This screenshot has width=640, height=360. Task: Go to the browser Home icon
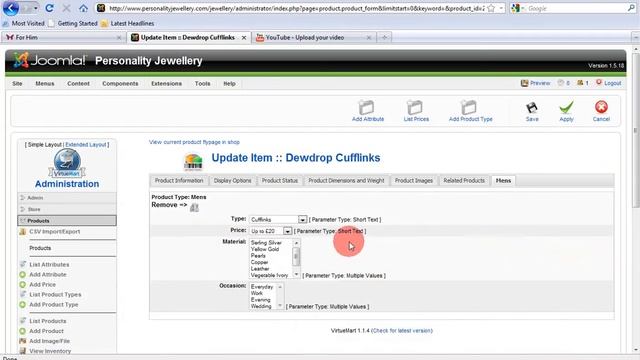(83, 8)
